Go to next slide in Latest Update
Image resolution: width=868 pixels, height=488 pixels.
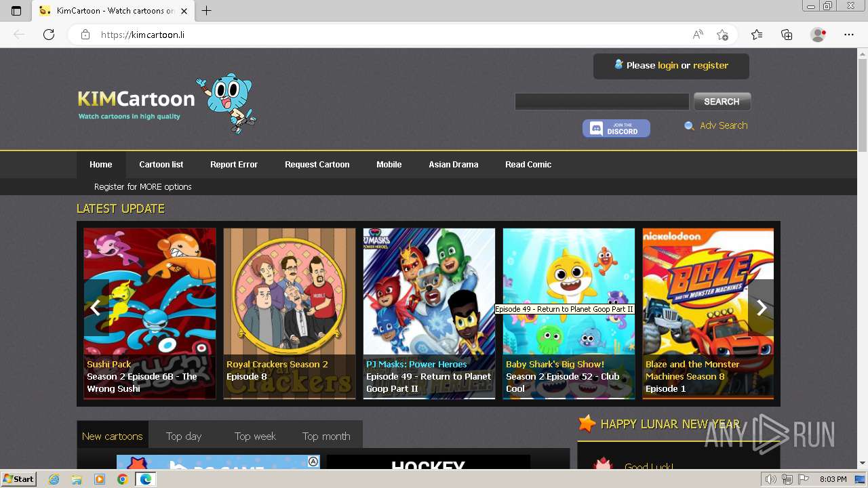[x=762, y=308]
